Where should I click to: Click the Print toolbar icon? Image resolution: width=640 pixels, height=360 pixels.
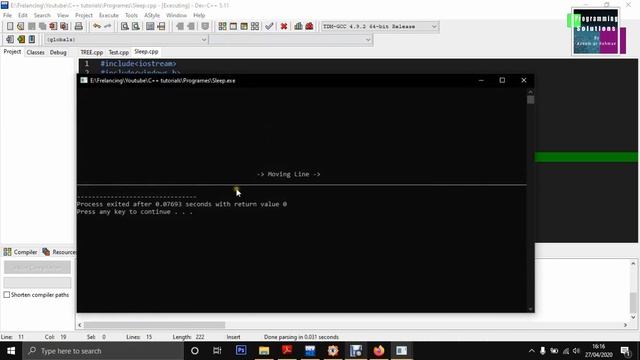tap(78, 26)
